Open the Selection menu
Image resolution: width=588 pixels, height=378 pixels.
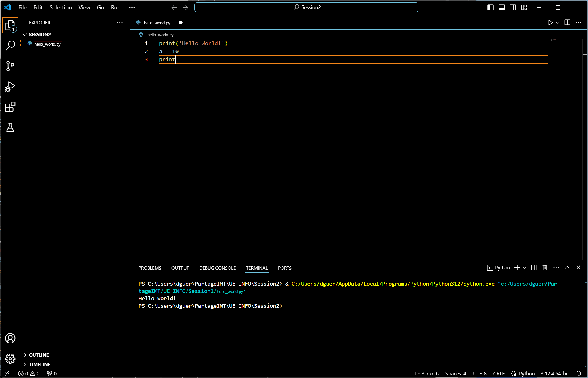point(60,7)
